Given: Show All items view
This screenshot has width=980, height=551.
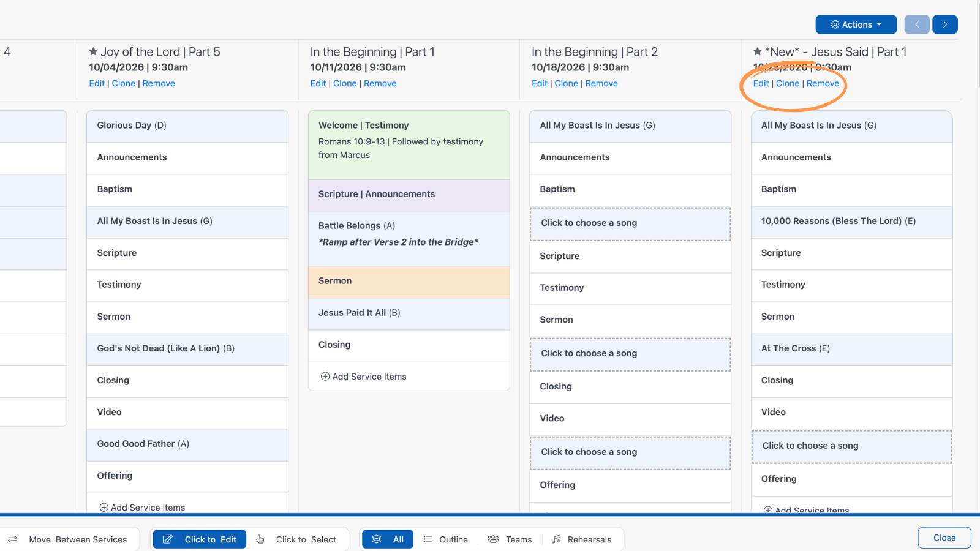Looking at the screenshot, I should (388, 539).
